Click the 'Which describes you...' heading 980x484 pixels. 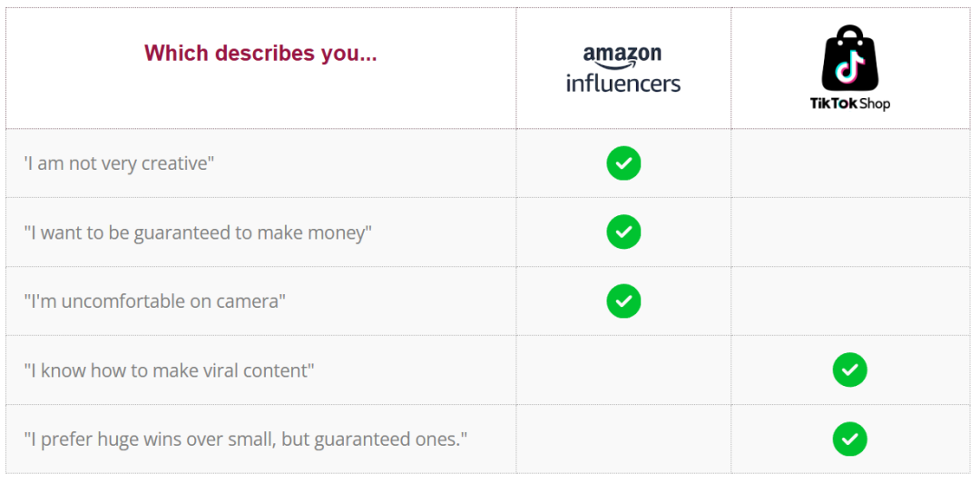click(x=260, y=54)
